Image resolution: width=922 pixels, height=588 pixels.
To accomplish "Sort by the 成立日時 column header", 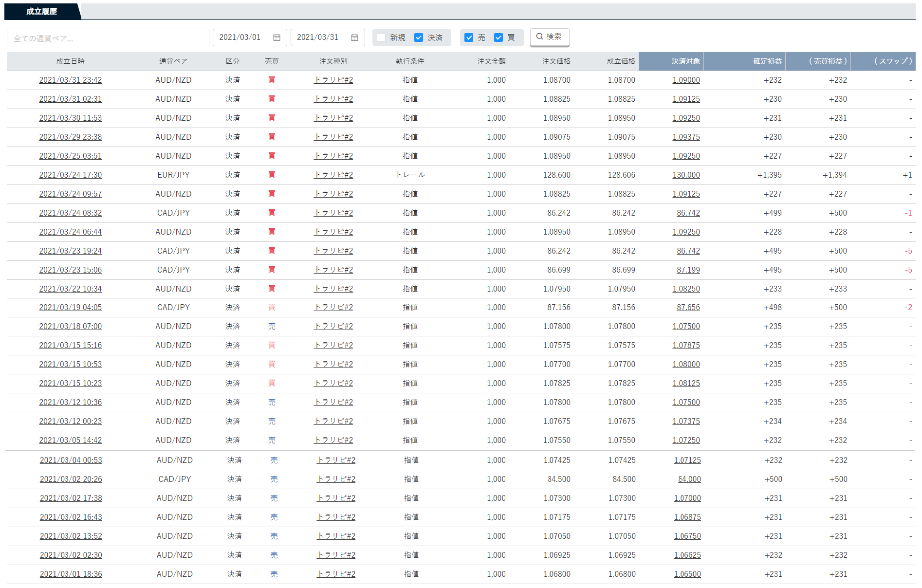I will tap(71, 61).
